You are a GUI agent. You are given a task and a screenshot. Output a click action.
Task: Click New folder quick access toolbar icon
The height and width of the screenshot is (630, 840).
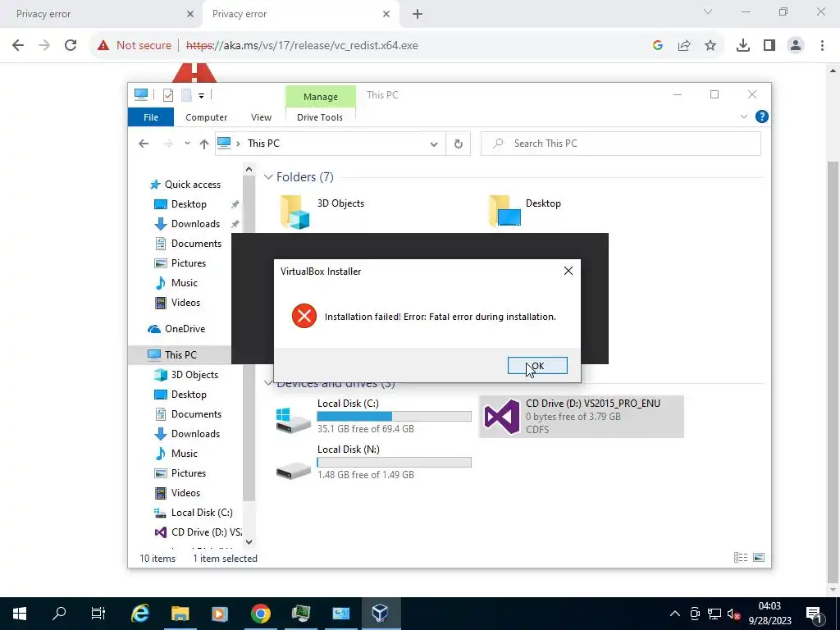(186, 95)
